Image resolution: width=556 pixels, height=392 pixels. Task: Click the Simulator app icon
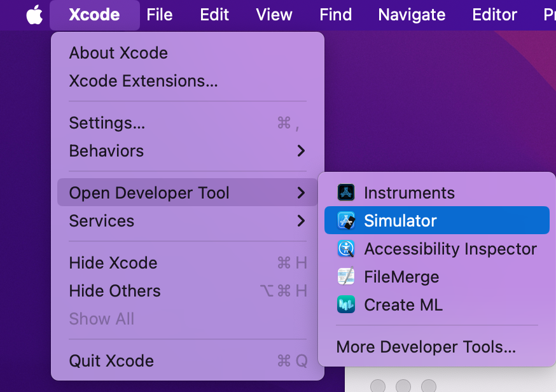[x=345, y=220]
